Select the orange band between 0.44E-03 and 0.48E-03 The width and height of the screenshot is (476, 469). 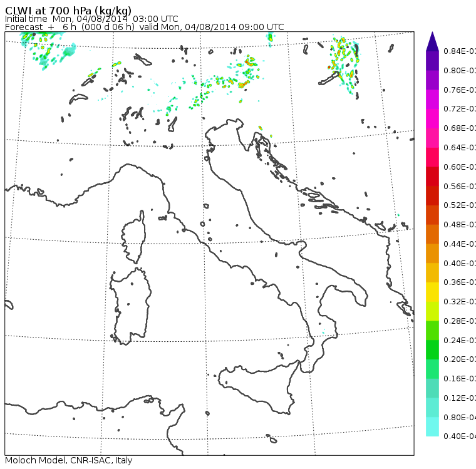432,234
